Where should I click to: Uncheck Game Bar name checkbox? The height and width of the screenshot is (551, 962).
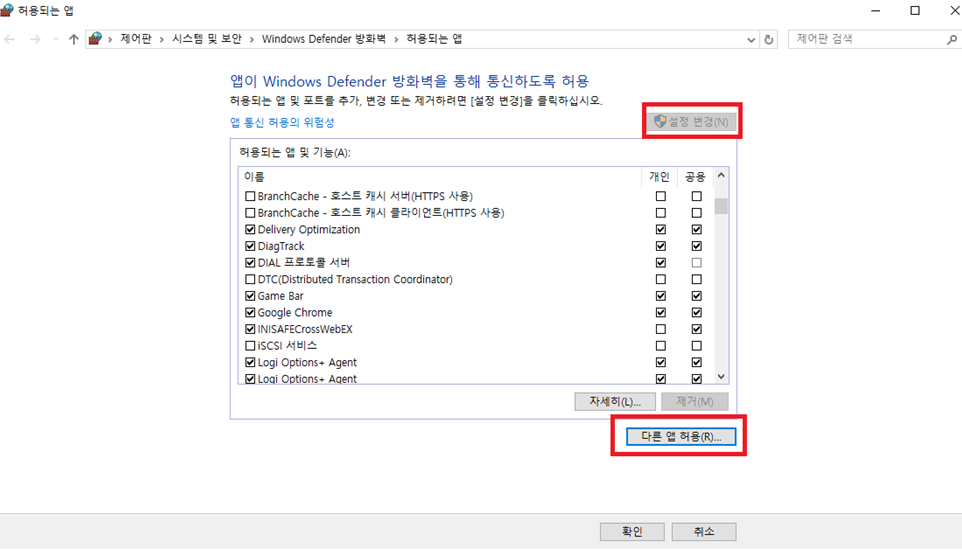tap(250, 296)
